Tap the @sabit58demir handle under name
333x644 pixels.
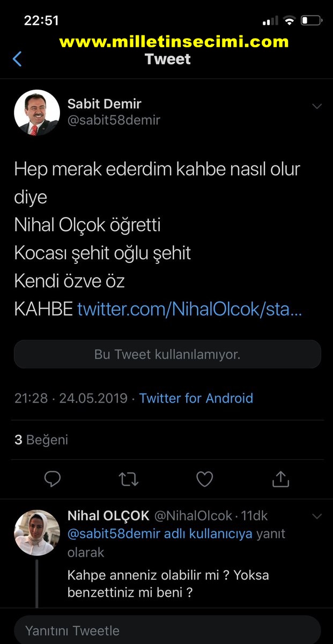click(x=114, y=120)
